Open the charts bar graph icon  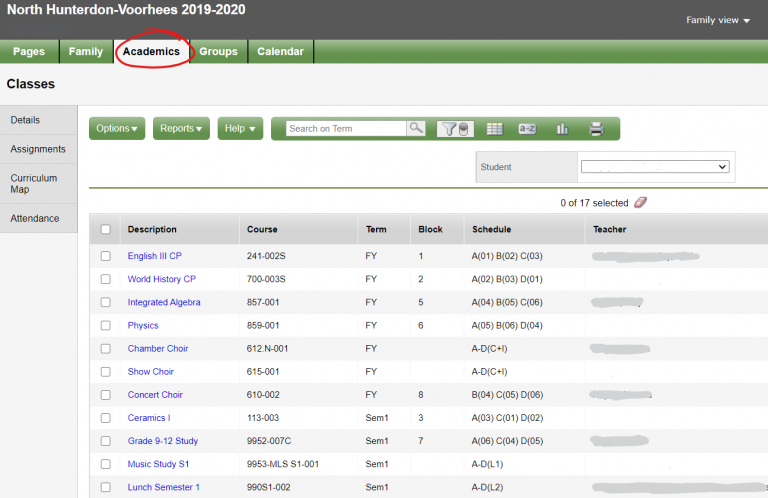(x=562, y=129)
